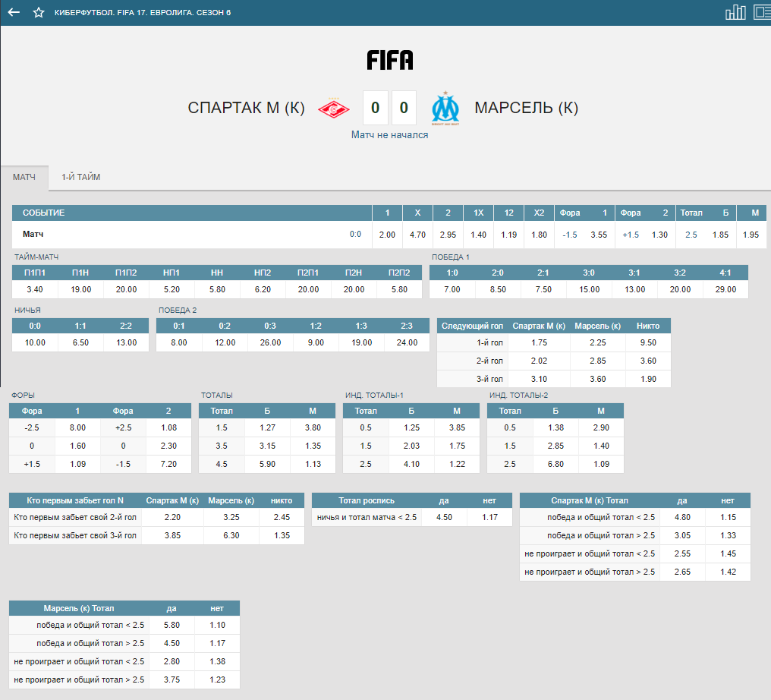Pick individual total-1 2.5 over 4.10
Image resolution: width=771 pixels, height=700 pixels.
pos(411,464)
